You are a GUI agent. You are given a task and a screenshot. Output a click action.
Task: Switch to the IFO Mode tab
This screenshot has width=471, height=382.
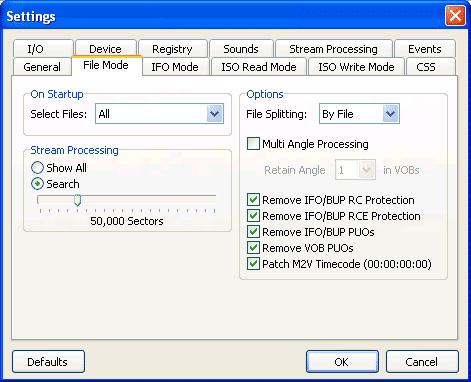point(175,67)
